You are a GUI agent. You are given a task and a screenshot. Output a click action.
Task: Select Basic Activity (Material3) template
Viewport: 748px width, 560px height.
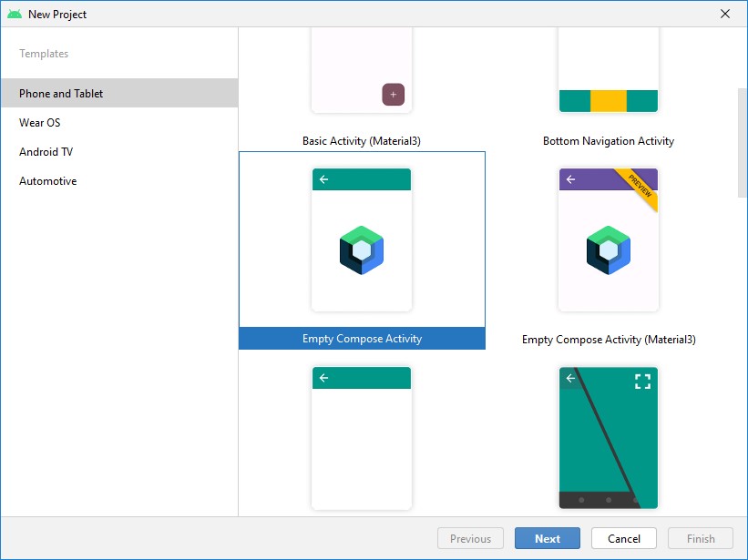point(362,141)
